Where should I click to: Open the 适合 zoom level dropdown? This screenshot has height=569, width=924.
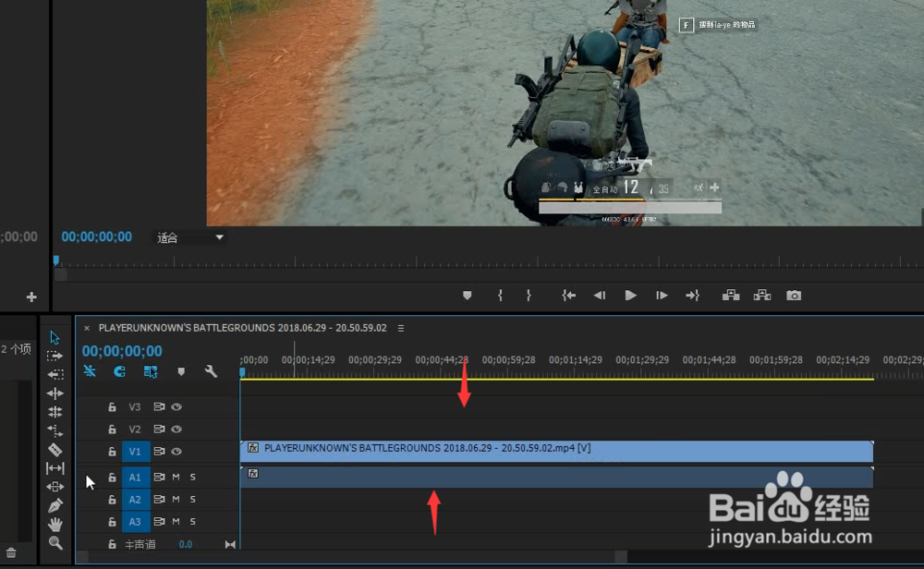point(190,237)
